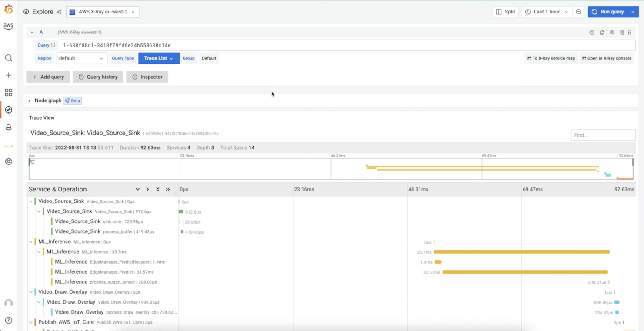The width and height of the screenshot is (644, 331).
Task: Toggle query A visibility with the eye icon
Action: 612,32
